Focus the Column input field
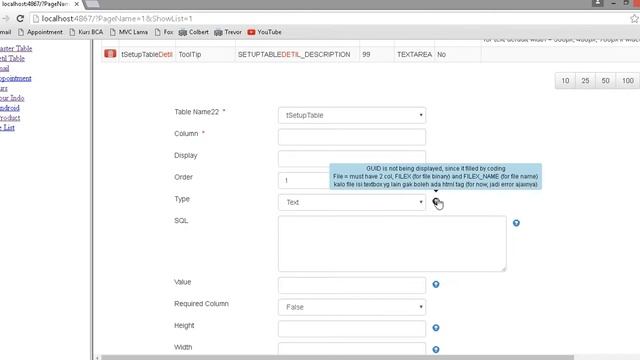This screenshot has width=640, height=360. tap(352, 137)
